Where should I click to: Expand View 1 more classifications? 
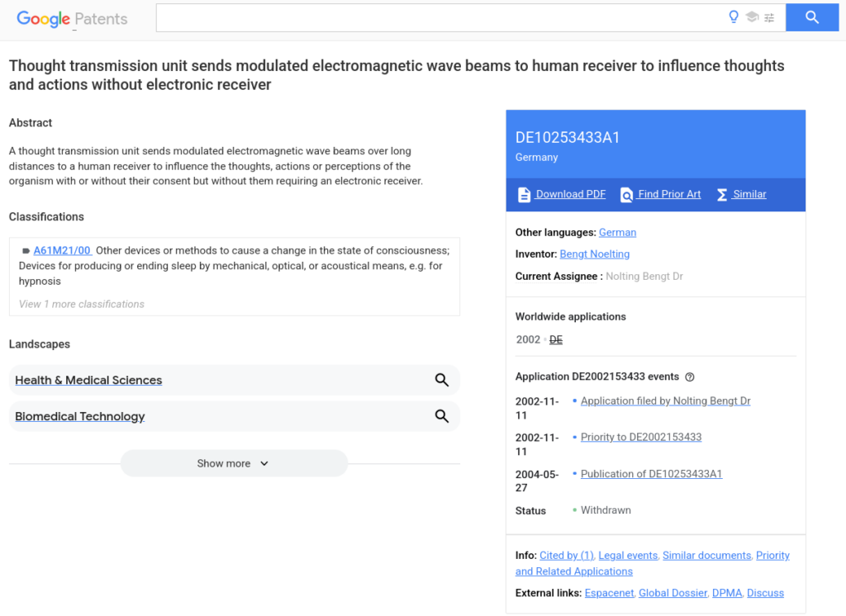[82, 304]
